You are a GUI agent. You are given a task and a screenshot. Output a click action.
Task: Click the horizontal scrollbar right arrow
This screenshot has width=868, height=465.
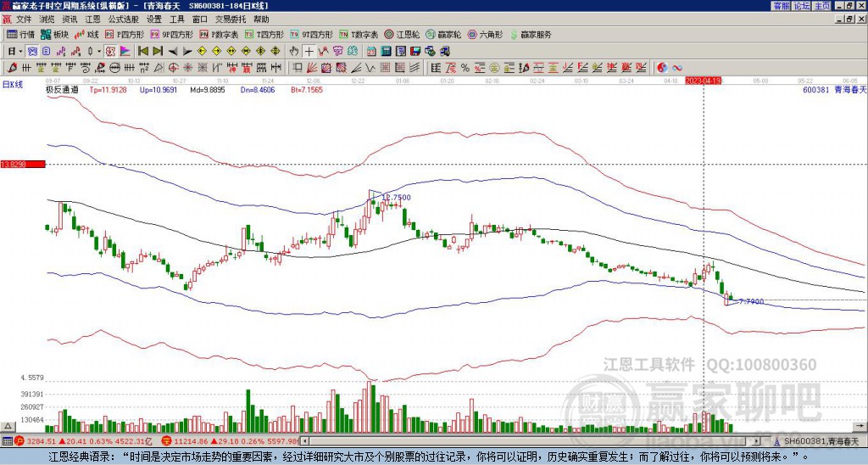(x=757, y=441)
